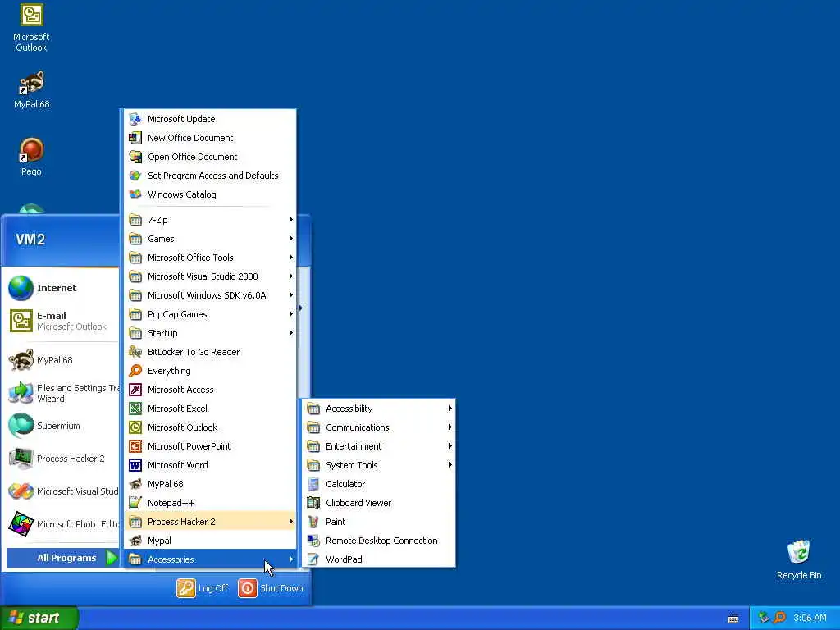The image size is (840, 630).
Task: Launch Paint from Accessories
Action: (x=379, y=521)
